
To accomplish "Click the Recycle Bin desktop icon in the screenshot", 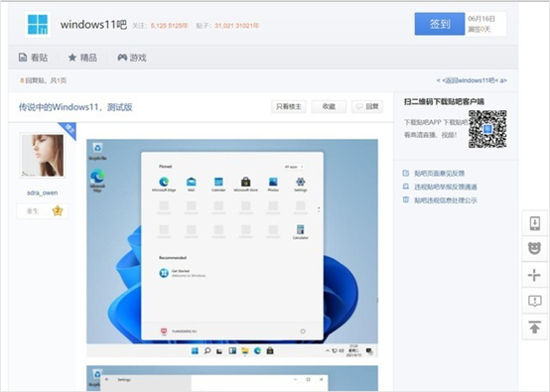I will tap(97, 151).
